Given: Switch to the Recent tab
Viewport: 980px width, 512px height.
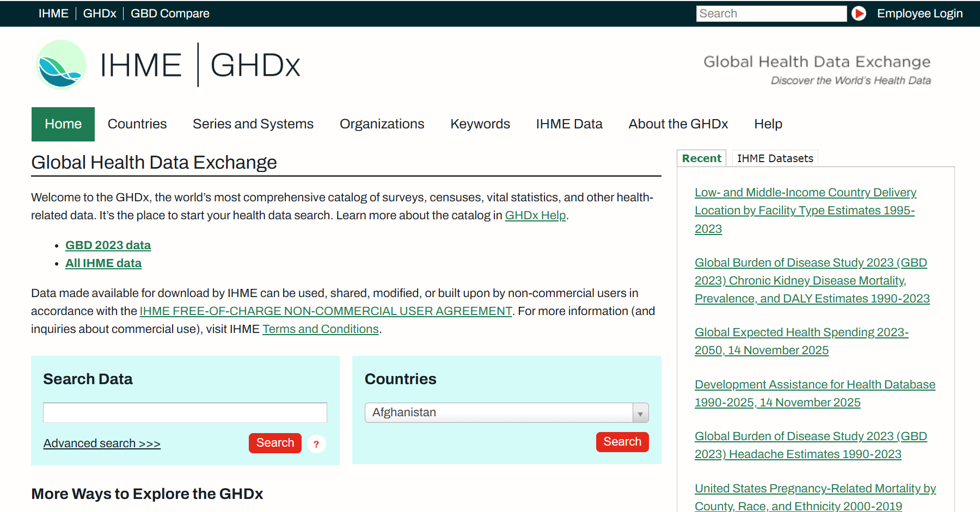Looking at the screenshot, I should coord(702,158).
